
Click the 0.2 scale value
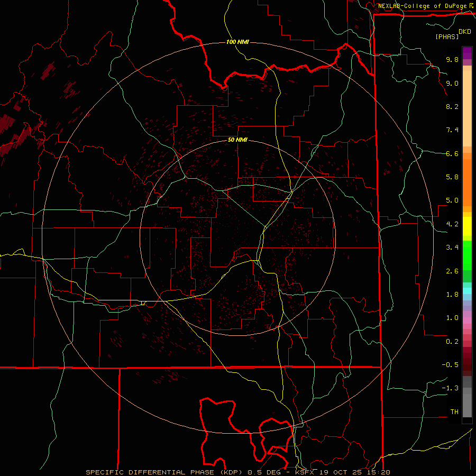coord(452,342)
